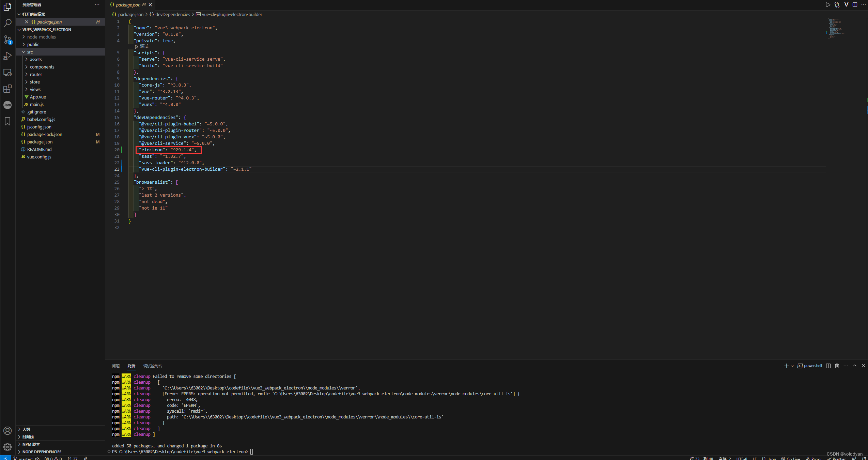Open Run and Debug view
This screenshot has height=460, width=868.
pyautogui.click(x=7, y=56)
